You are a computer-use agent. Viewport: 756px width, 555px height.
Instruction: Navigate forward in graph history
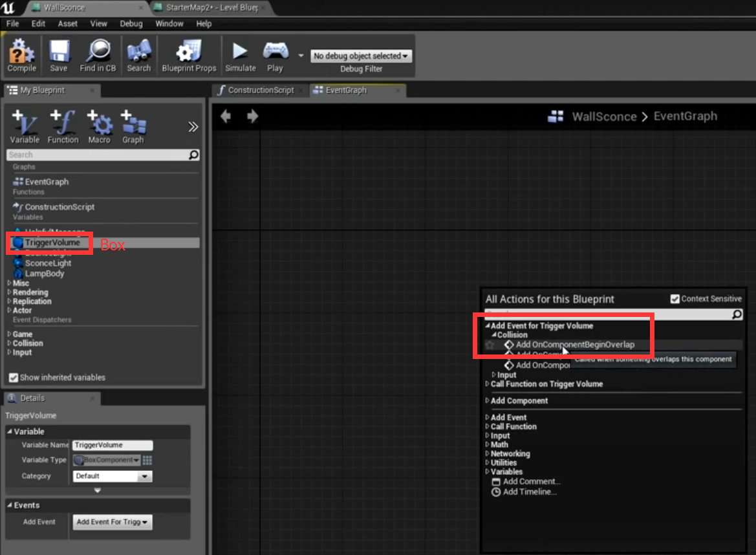pyautogui.click(x=253, y=116)
